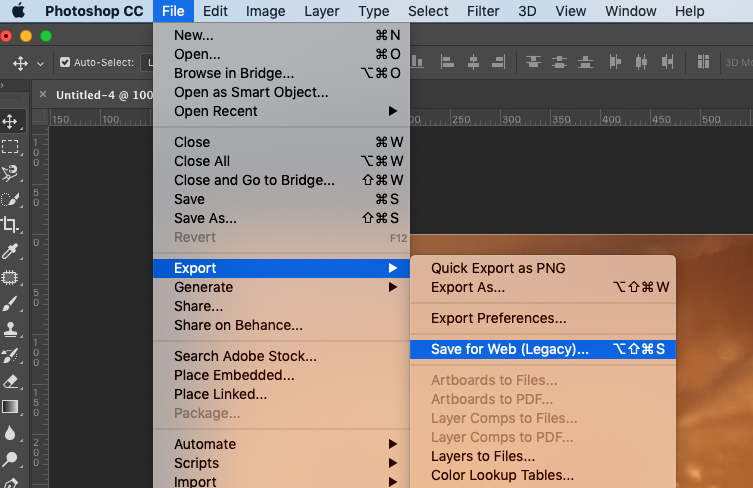Select the History Brush tool
The image size is (753, 488).
click(x=10, y=355)
